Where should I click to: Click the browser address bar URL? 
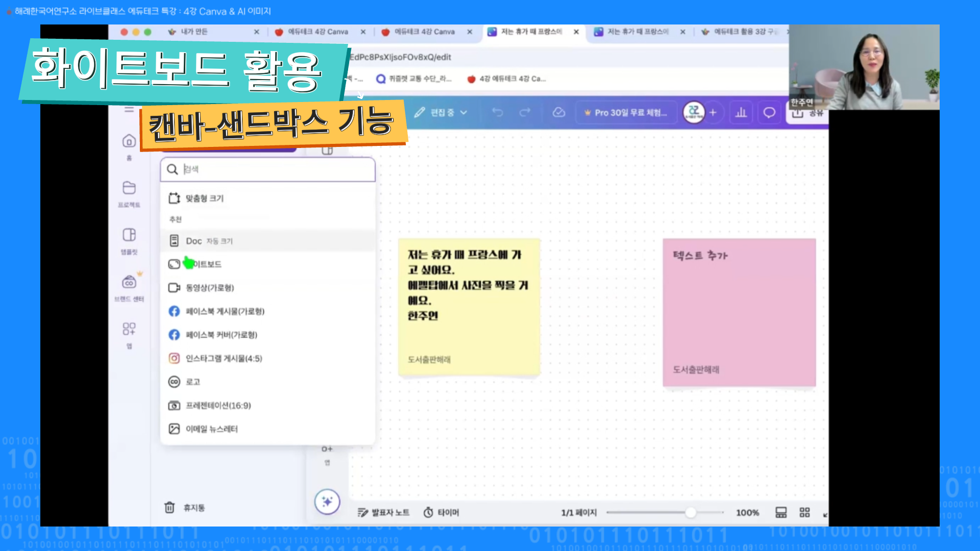[x=400, y=57]
